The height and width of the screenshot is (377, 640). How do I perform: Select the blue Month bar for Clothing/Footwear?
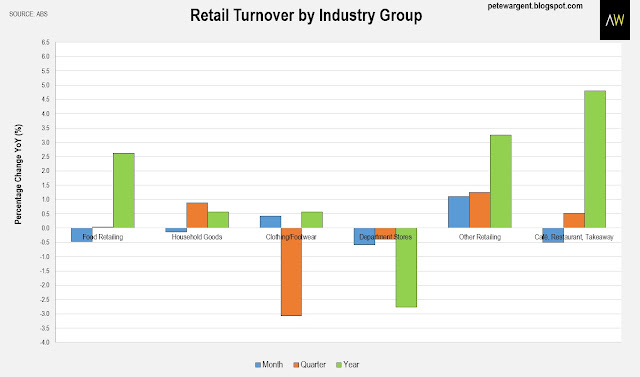point(271,222)
